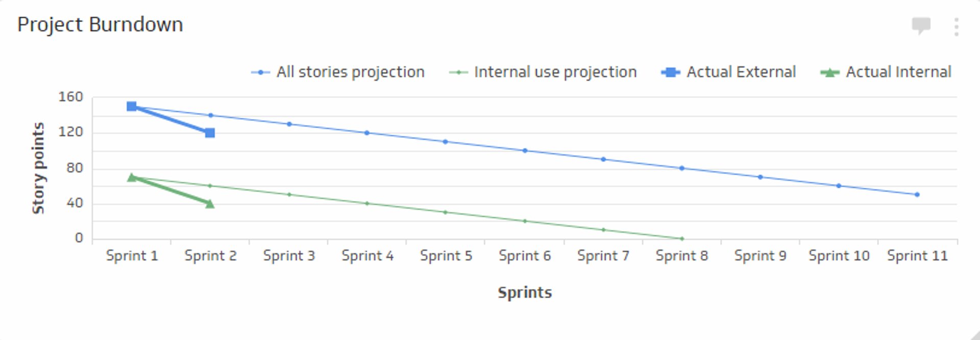Toggle the Actual Internal series visibility
980x340 pixels.
(898, 72)
